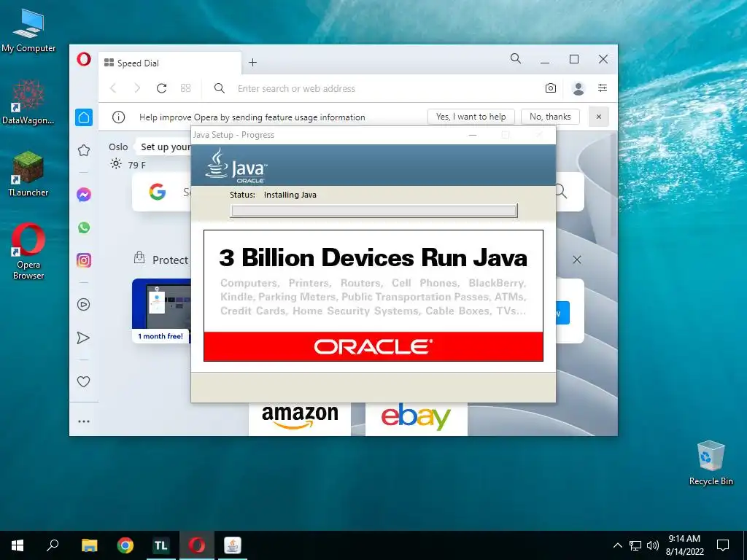Open the Recycle Bin
747x560 pixels.
(711, 463)
